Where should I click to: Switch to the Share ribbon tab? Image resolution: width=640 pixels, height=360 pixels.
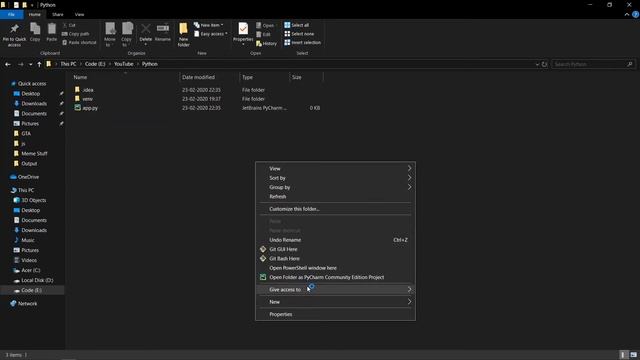click(58, 14)
